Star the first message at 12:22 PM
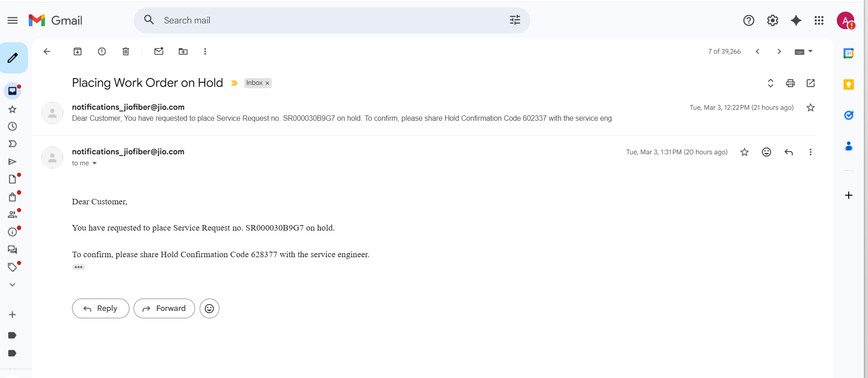The width and height of the screenshot is (868, 378). [x=811, y=107]
